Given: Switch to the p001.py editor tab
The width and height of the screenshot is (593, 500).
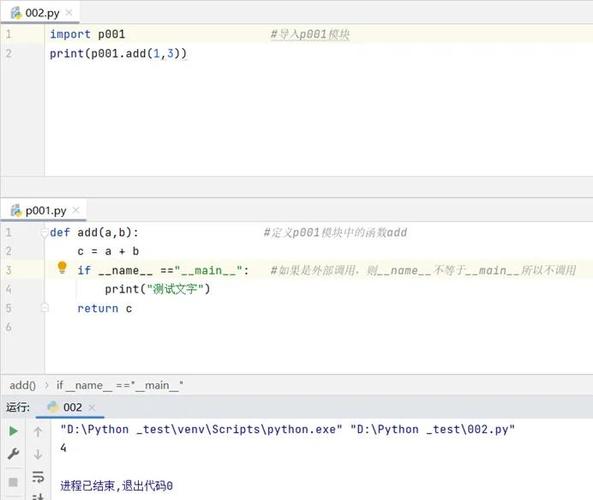Looking at the screenshot, I should tap(43, 210).
